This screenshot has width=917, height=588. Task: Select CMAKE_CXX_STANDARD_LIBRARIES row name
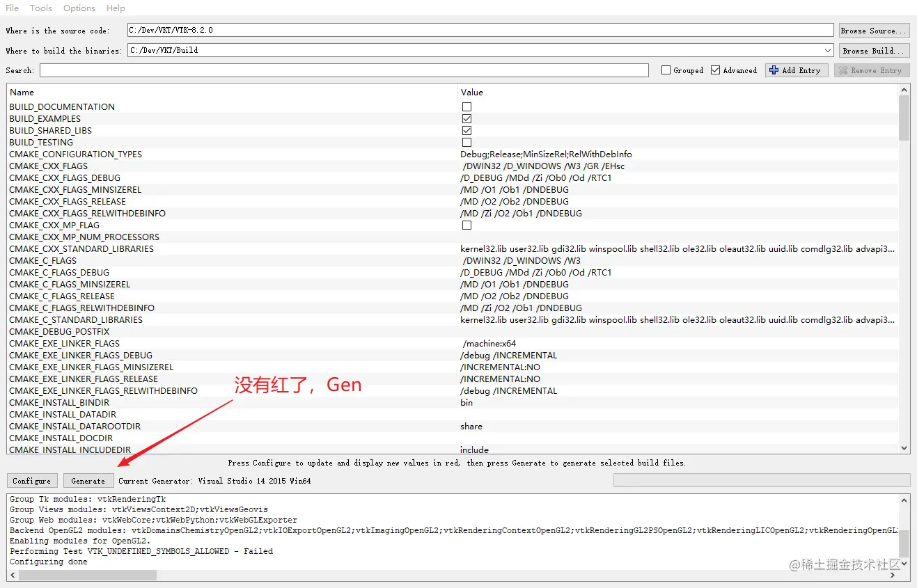[x=81, y=248]
